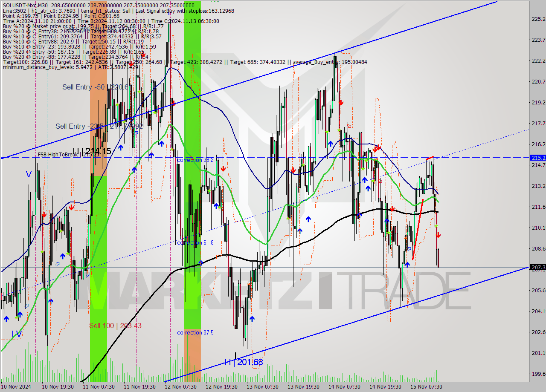Select the blue 'I V' wave label
546x392 pixels.
point(17,334)
